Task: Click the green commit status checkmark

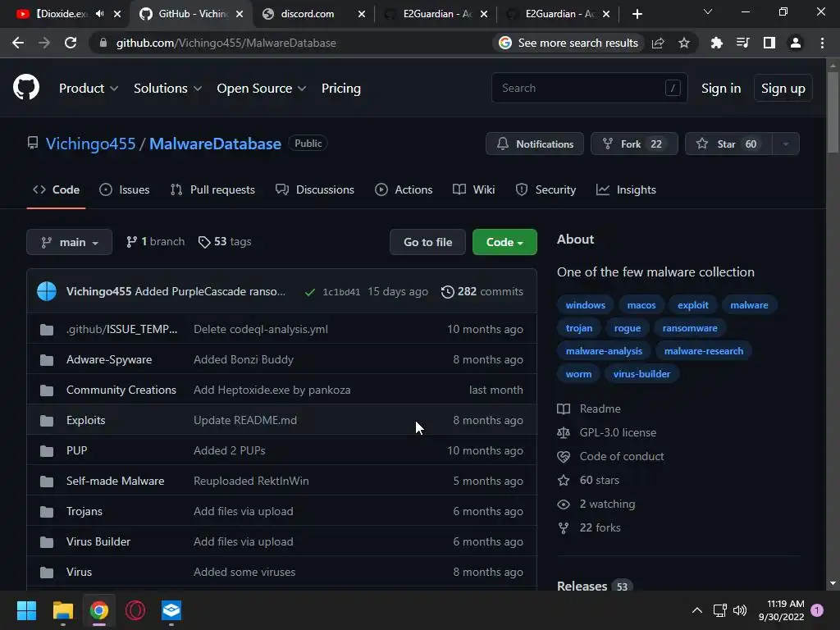Action: pos(309,292)
